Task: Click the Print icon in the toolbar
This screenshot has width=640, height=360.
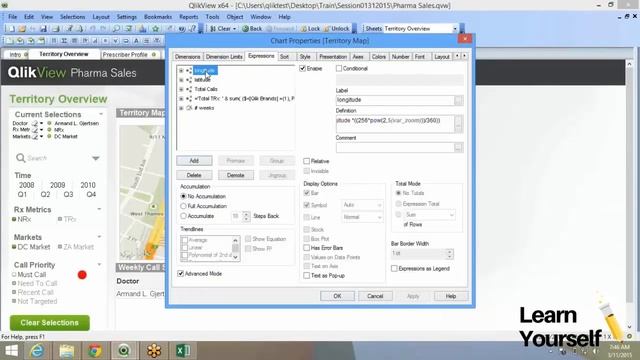Action: [x=56, y=29]
